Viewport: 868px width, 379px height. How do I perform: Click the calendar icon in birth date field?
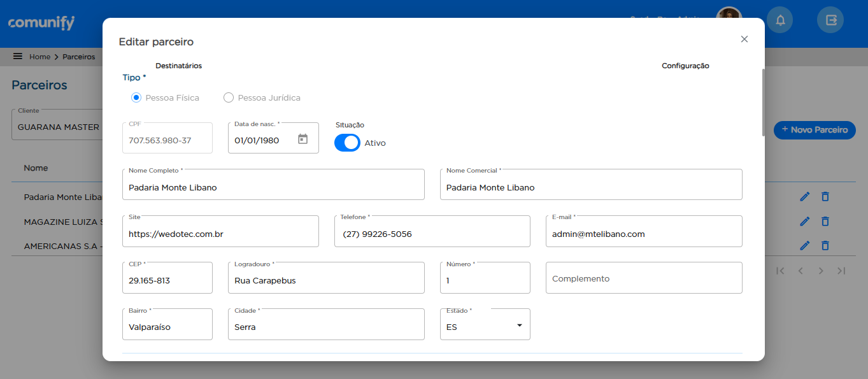[303, 139]
